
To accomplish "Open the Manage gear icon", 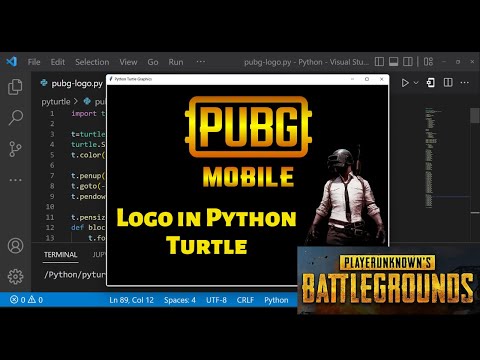I will [15, 276].
